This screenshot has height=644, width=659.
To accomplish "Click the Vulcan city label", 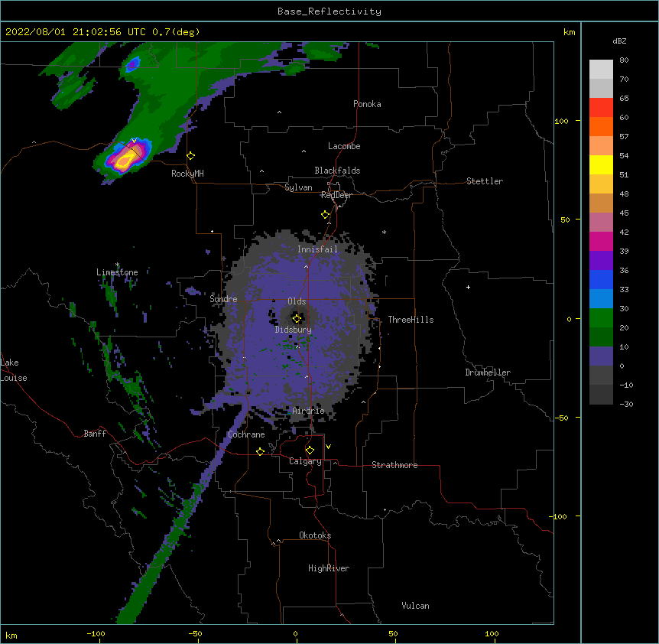I will [x=415, y=606].
